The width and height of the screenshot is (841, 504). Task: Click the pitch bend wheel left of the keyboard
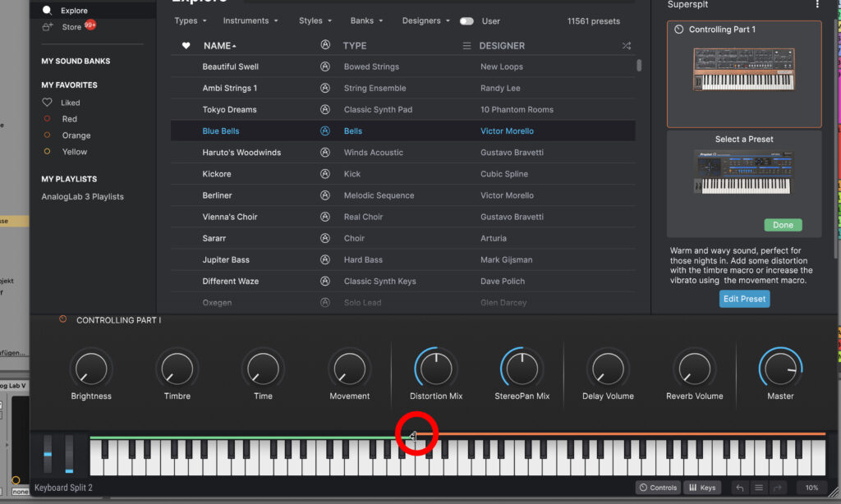pyautogui.click(x=48, y=454)
